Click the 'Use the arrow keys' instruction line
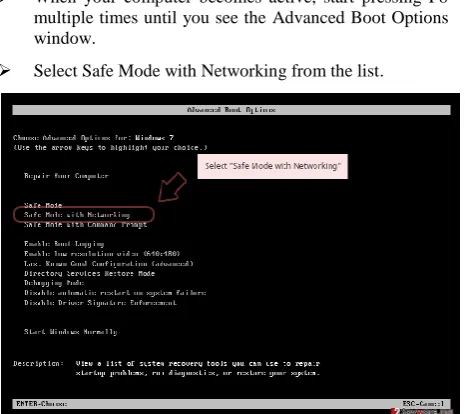The height and width of the screenshot is (414, 465). tap(110, 148)
